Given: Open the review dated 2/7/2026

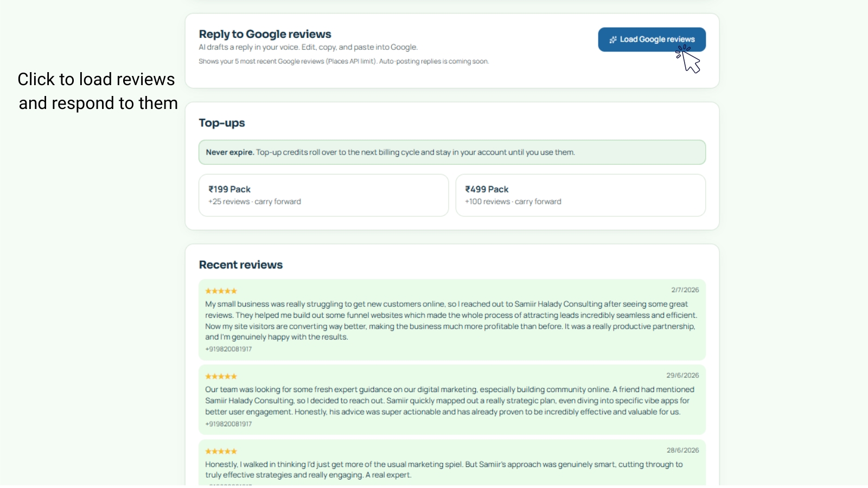Looking at the screenshot, I should [452, 320].
